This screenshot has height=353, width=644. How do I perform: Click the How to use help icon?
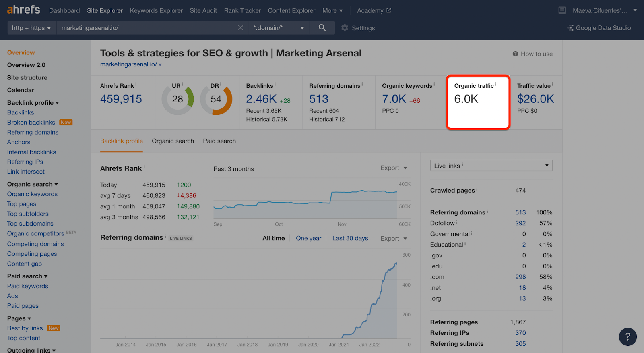tap(515, 54)
